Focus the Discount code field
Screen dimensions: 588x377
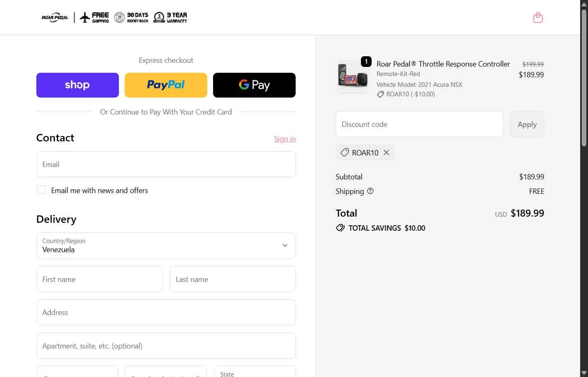tap(420, 124)
